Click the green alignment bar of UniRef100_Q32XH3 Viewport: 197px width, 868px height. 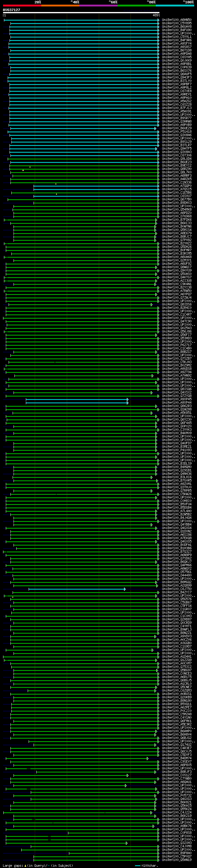click(67, 843)
